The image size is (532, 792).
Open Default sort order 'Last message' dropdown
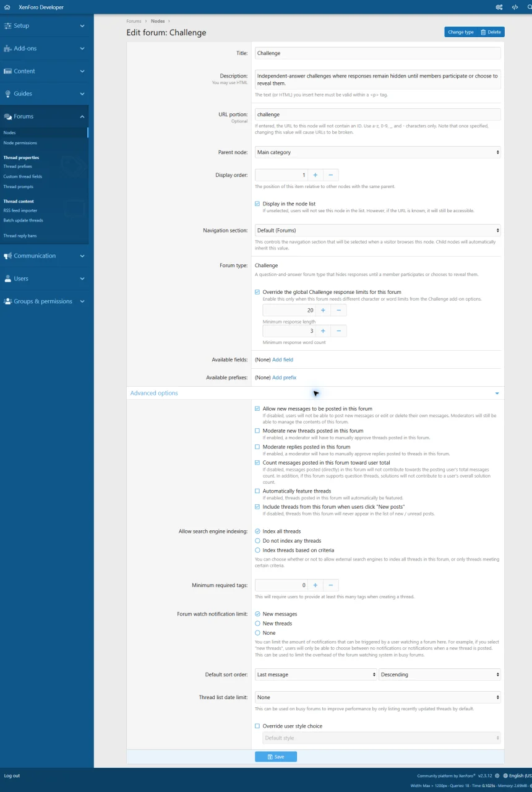pyautogui.click(x=316, y=675)
